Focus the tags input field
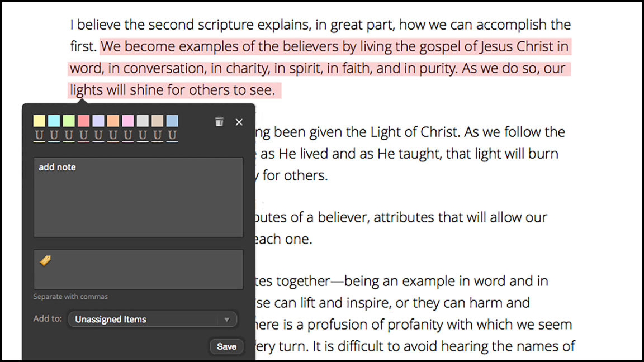 (145, 269)
